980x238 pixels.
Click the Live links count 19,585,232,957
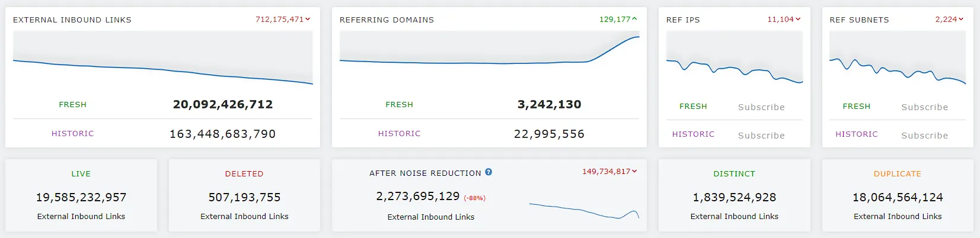pos(81,197)
